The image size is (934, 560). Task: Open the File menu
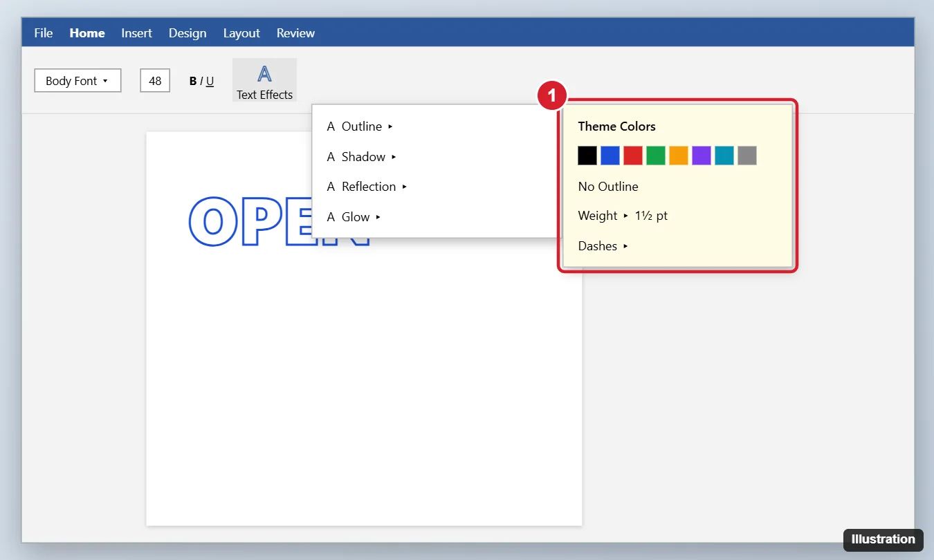coord(44,32)
